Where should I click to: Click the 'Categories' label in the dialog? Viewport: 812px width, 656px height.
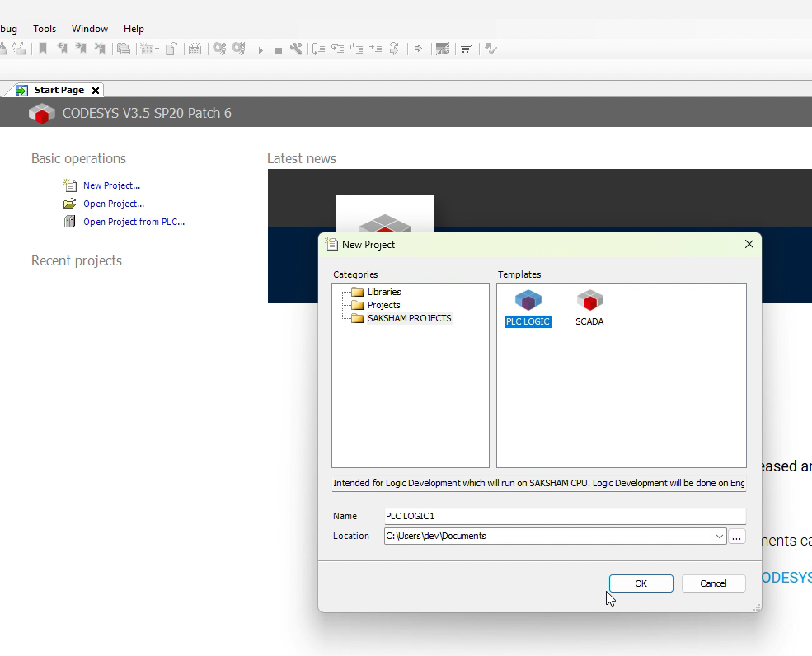click(x=355, y=274)
